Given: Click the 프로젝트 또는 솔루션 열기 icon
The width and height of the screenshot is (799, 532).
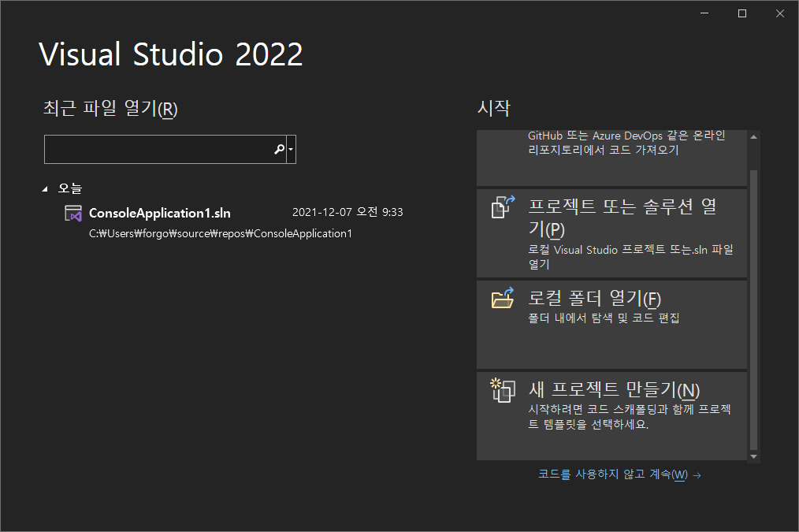Looking at the screenshot, I should pos(503,206).
